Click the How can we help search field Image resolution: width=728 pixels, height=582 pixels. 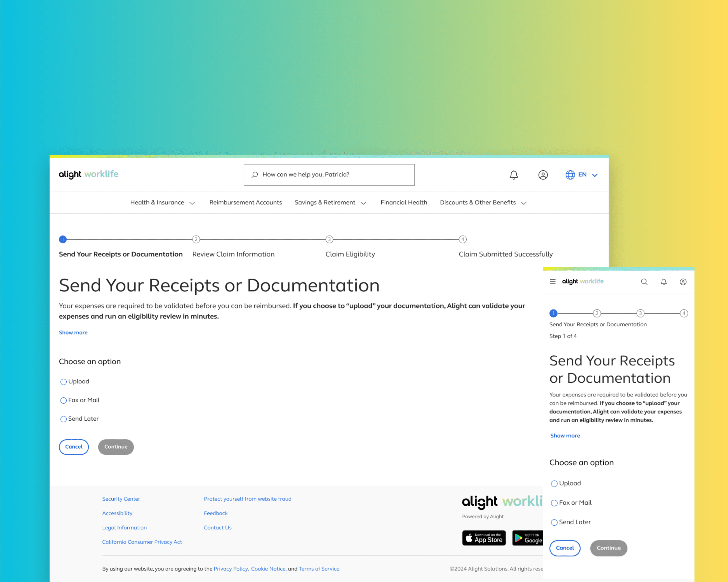coord(329,175)
